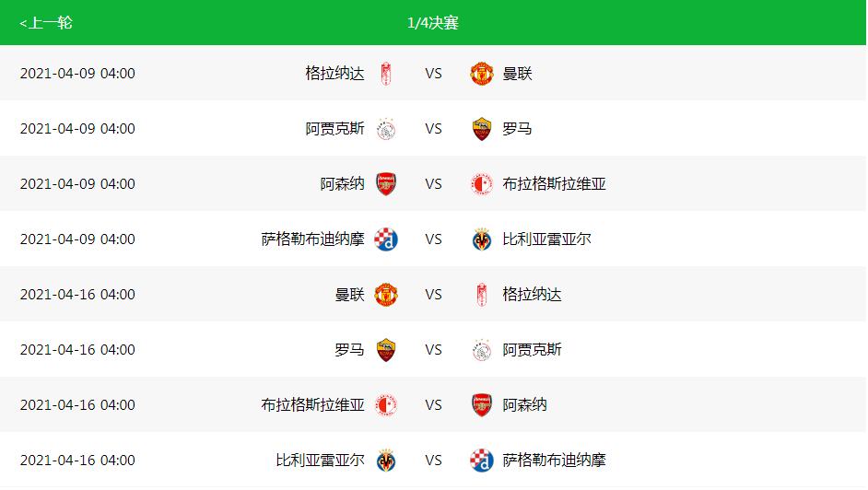Open team 格拉纳达 in the first row
Image resolution: width=868 pixels, height=490 pixels.
[x=334, y=73]
